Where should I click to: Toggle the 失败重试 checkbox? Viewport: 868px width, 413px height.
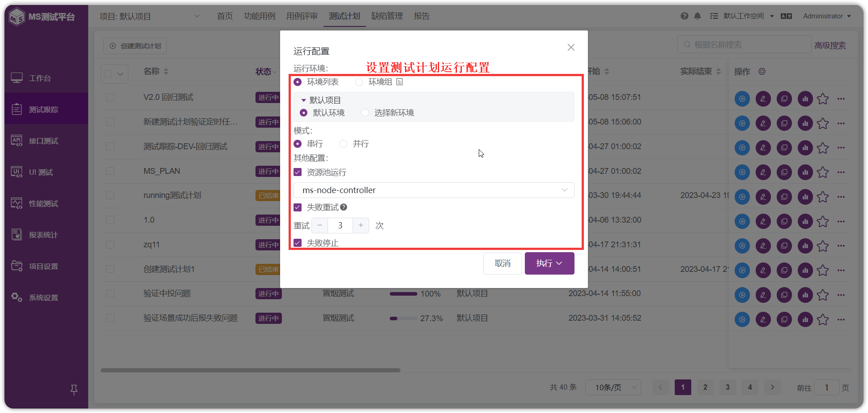click(x=298, y=207)
